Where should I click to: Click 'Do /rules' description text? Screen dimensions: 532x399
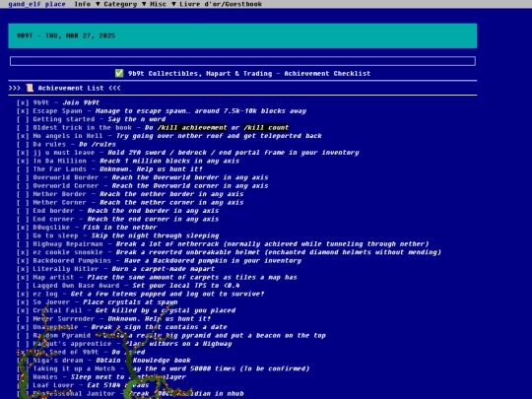point(98,144)
